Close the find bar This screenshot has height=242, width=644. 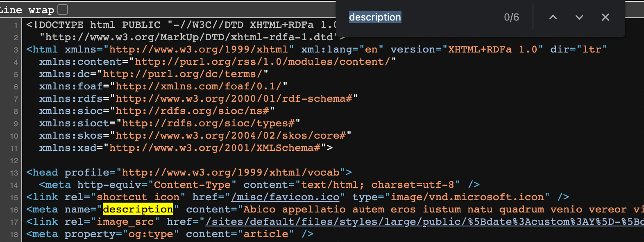(605, 17)
